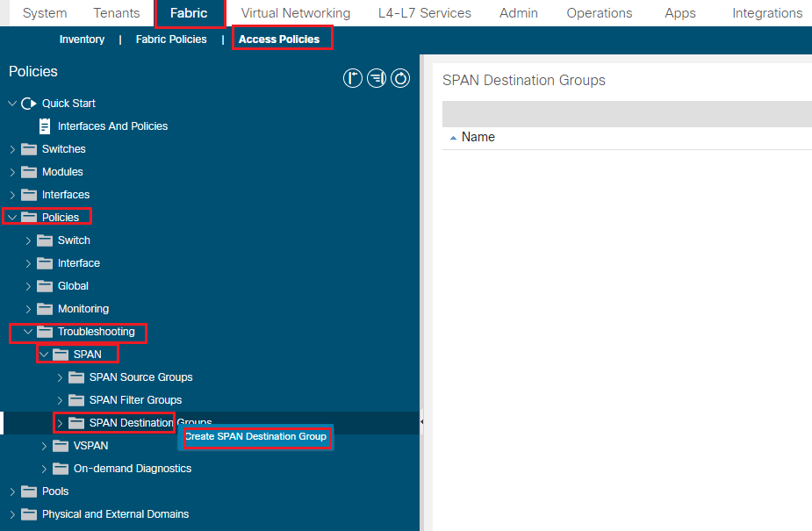Click the VSPAN folder icon

coord(61,445)
